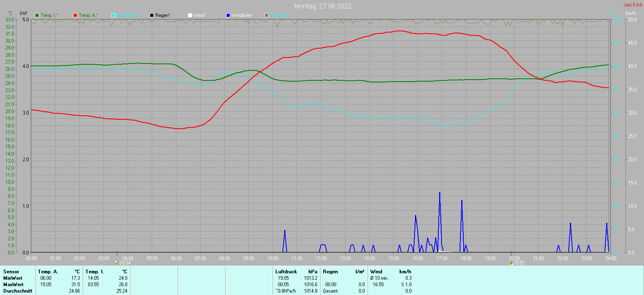Click the Durchschnitt row label
Screen dimensions: 644x295
point(18,291)
